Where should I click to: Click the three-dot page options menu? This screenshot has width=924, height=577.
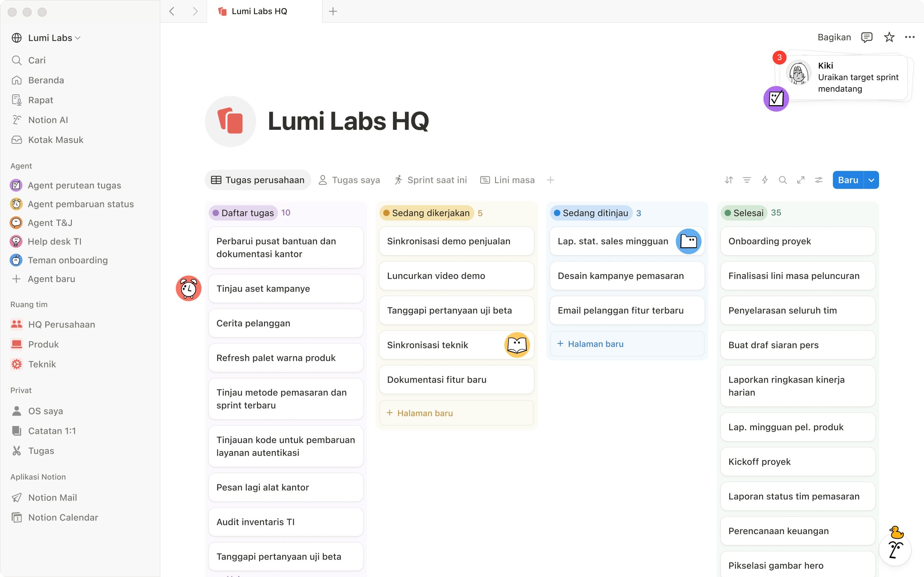[x=910, y=37]
